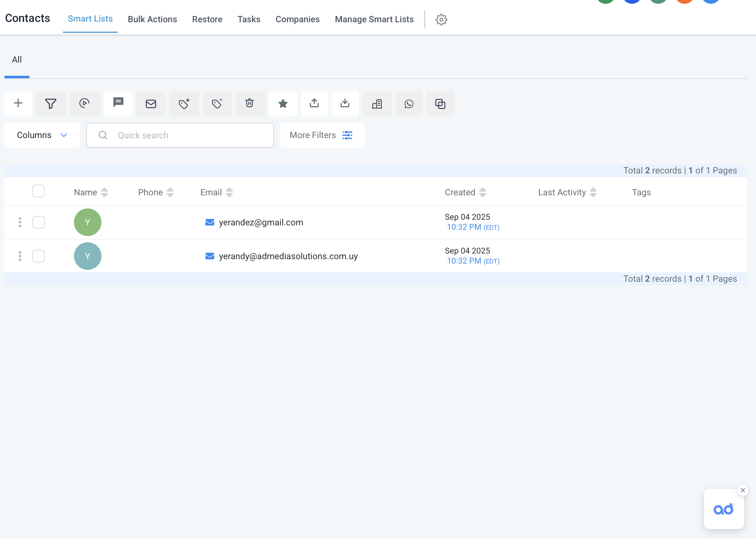
Task: Click the add tag icon
Action: pyautogui.click(x=184, y=104)
